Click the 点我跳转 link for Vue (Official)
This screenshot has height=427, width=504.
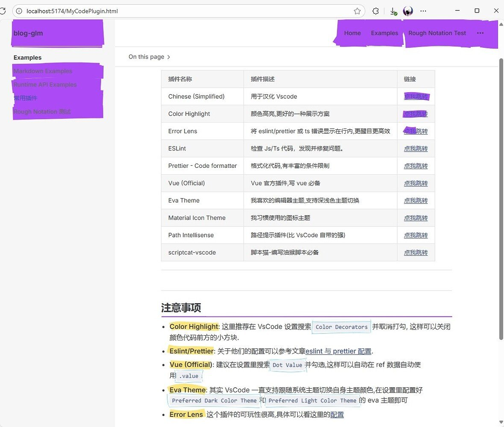[416, 183]
